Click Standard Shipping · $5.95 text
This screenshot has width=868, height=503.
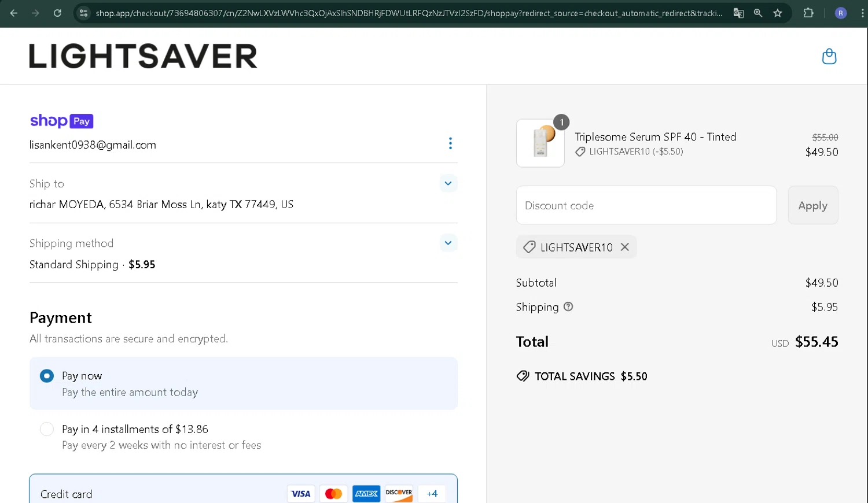[93, 264]
